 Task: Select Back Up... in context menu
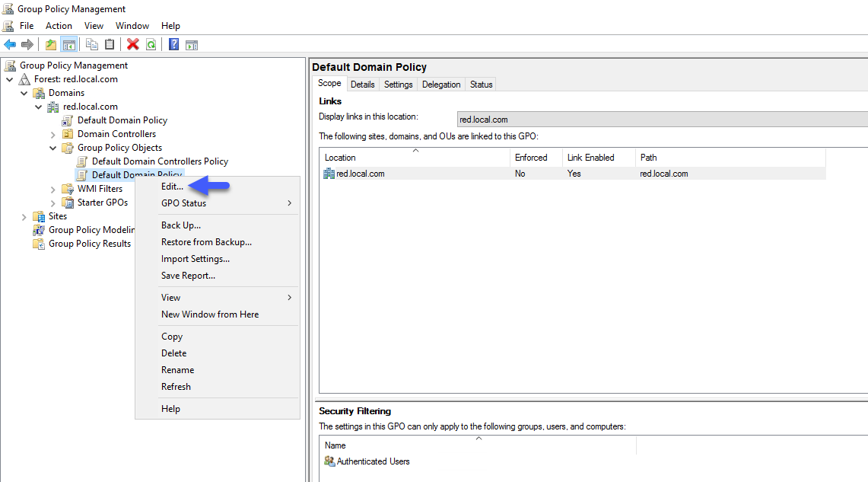pos(218,225)
